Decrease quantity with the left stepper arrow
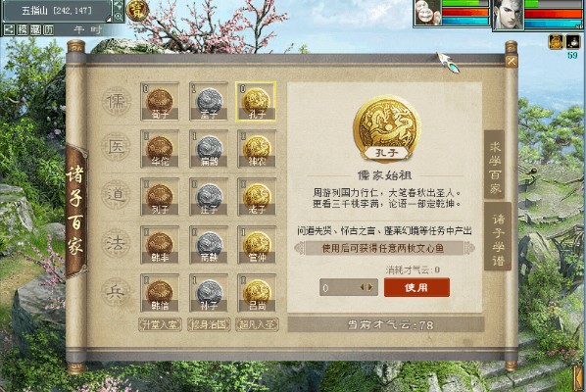The image size is (586, 392). pos(363,287)
